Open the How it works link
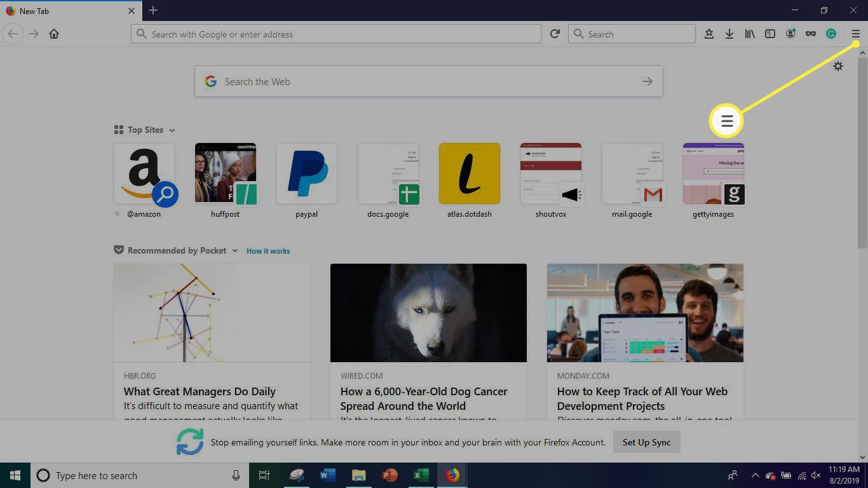The height and width of the screenshot is (488, 868). (268, 251)
